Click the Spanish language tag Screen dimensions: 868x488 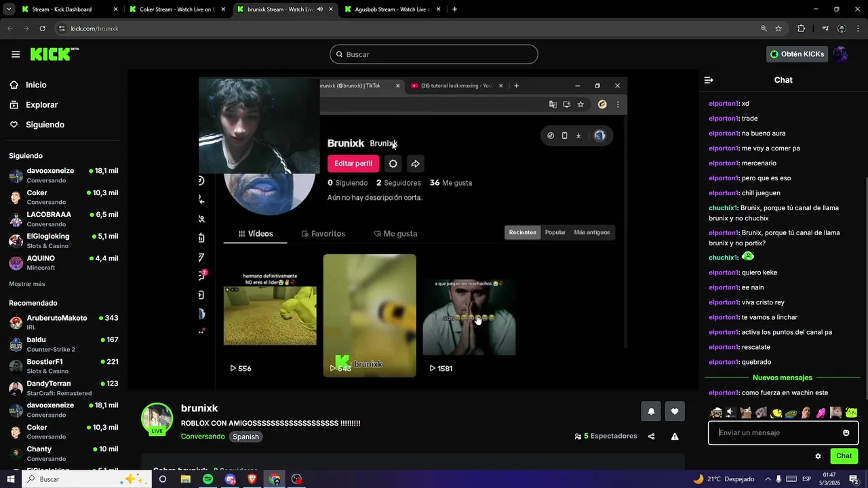(x=245, y=436)
